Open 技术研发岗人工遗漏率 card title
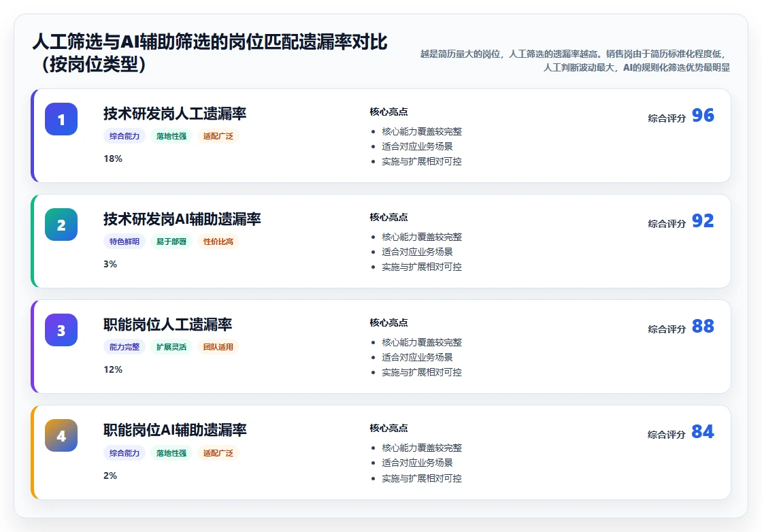Screen dimensions: 762x532 175,113
